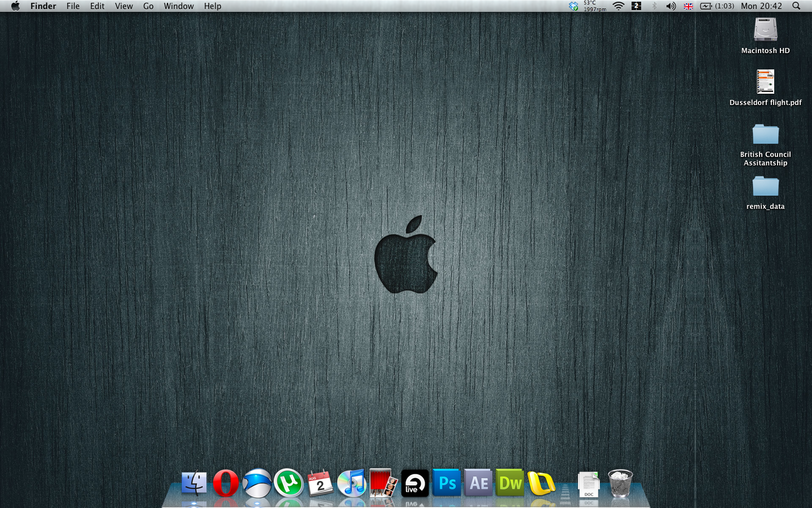
Task: Open Finder from the Dock
Action: [x=194, y=483]
